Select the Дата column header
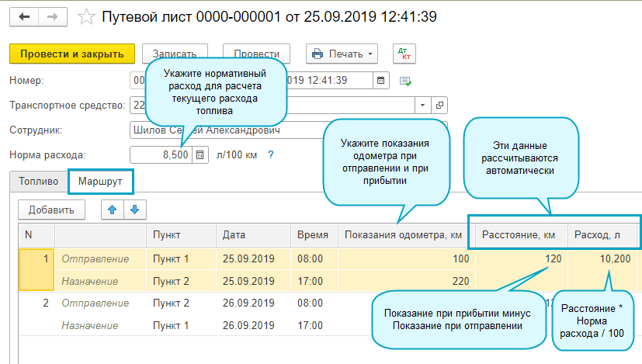This screenshot has height=364, width=642. click(253, 235)
